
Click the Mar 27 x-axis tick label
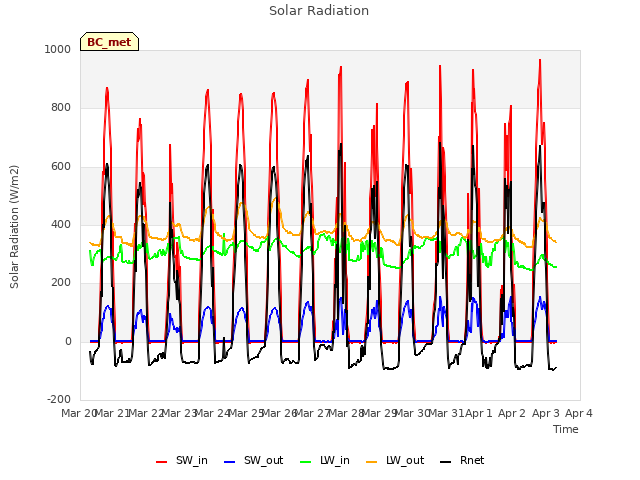coord(312,413)
